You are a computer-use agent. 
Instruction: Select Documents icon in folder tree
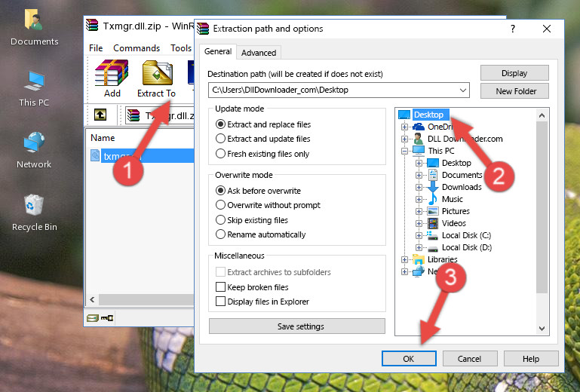coord(433,175)
